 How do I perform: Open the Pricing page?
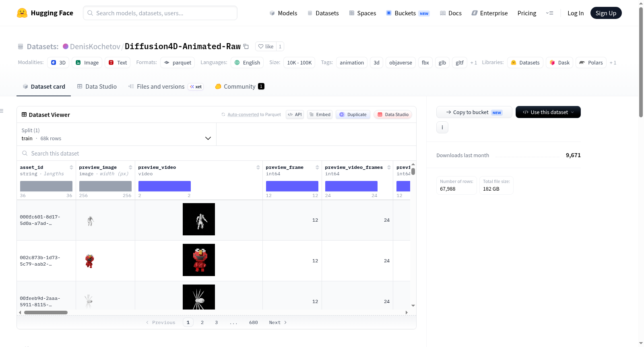527,13
